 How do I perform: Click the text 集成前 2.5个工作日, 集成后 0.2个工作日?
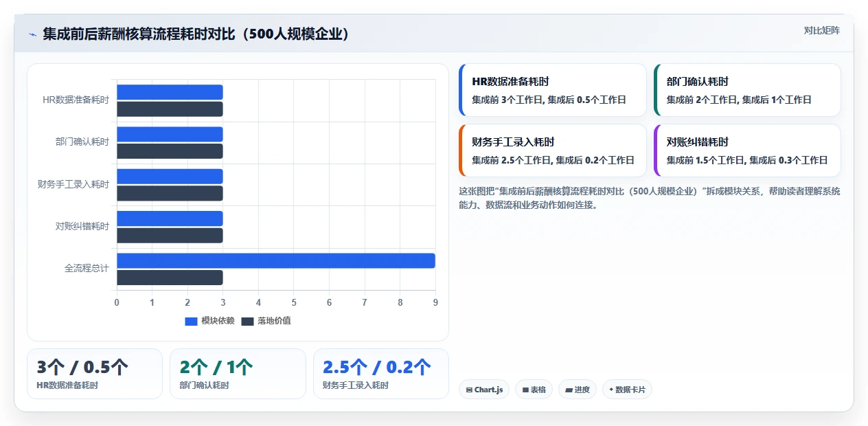point(553,160)
